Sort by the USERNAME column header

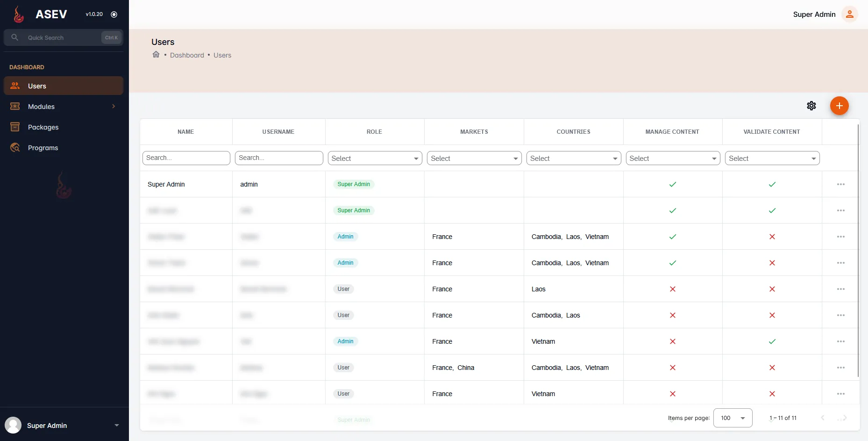(278, 132)
